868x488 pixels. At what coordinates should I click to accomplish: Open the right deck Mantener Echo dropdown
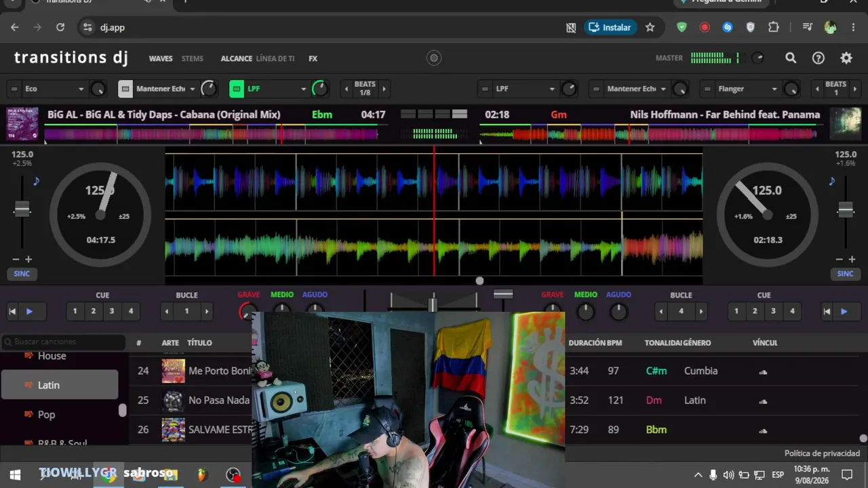click(x=636, y=89)
